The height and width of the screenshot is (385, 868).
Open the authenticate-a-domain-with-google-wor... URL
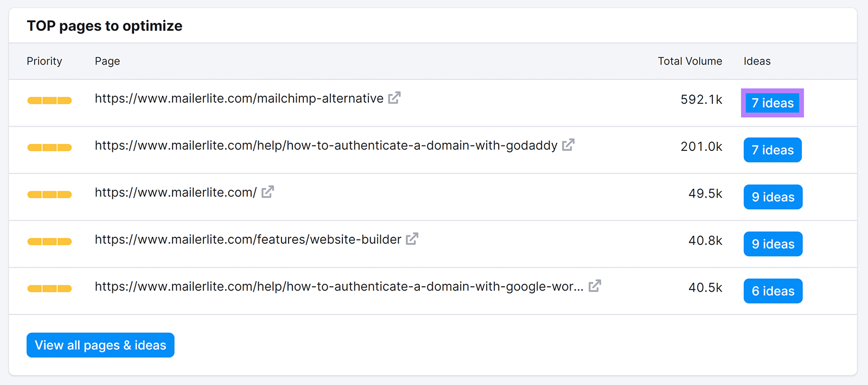coord(339,287)
